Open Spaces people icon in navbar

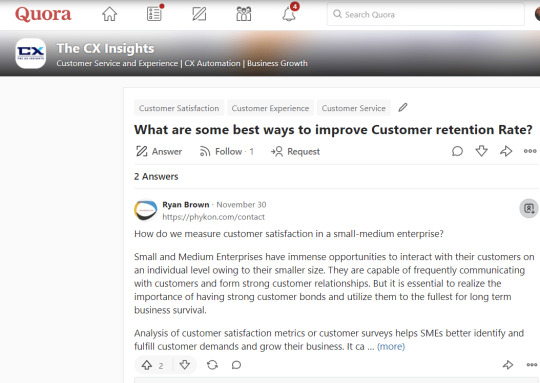244,14
